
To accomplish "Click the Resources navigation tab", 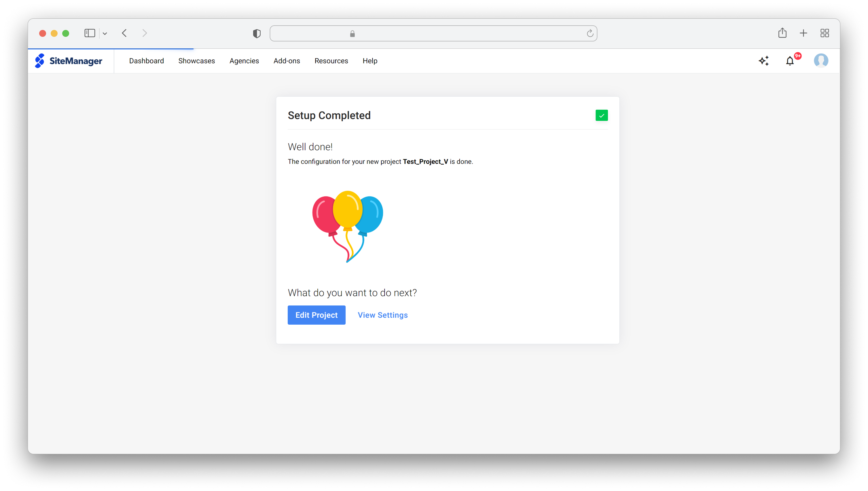I will pyautogui.click(x=331, y=60).
